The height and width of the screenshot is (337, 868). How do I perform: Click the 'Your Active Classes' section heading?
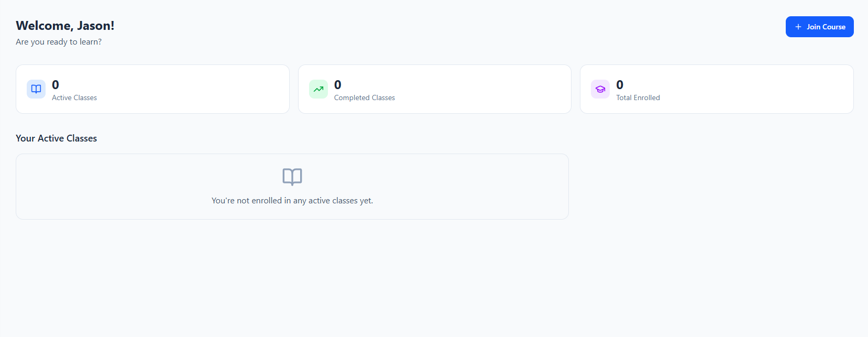pos(57,138)
